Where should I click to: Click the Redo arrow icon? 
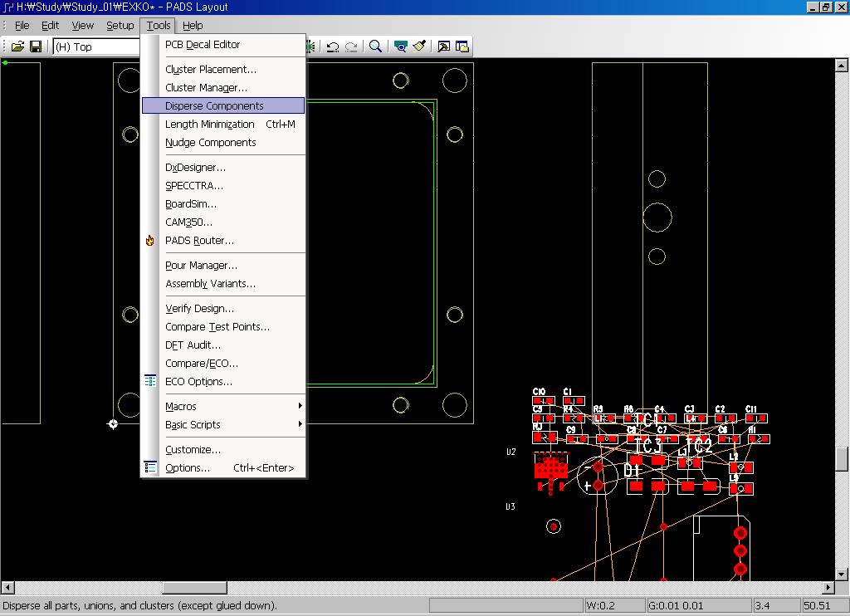coord(351,46)
